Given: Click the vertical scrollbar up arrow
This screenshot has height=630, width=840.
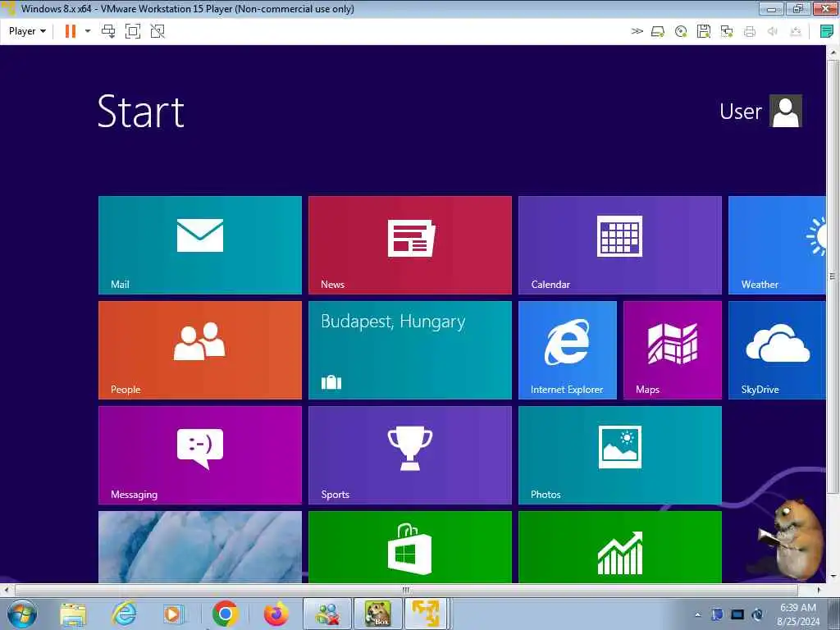Looking at the screenshot, I should (x=833, y=52).
